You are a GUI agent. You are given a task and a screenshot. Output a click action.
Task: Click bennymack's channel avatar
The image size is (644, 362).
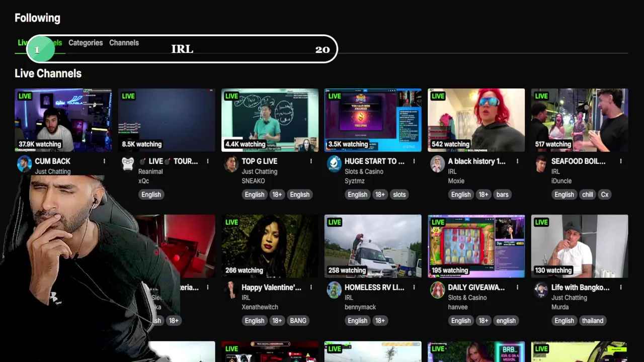334,290
